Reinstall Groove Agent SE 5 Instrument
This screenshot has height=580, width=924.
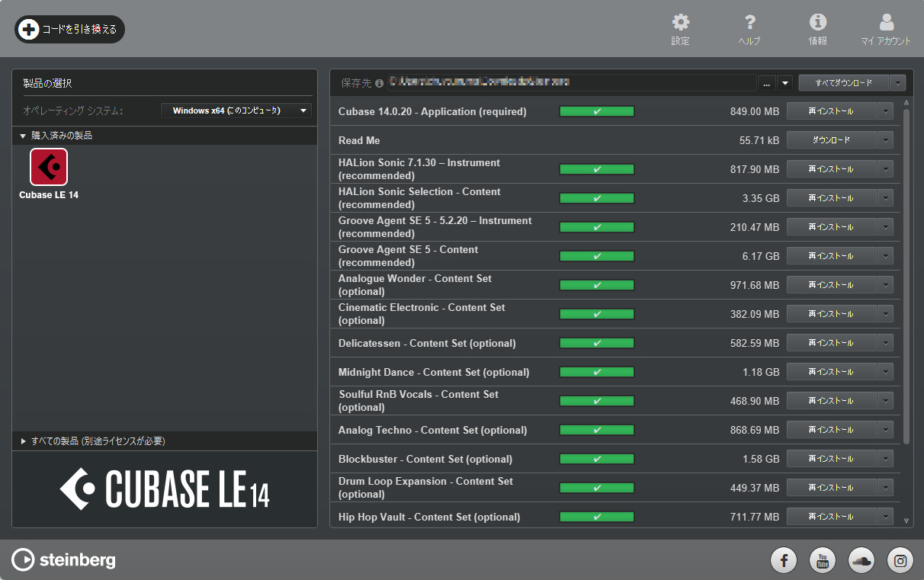click(832, 227)
